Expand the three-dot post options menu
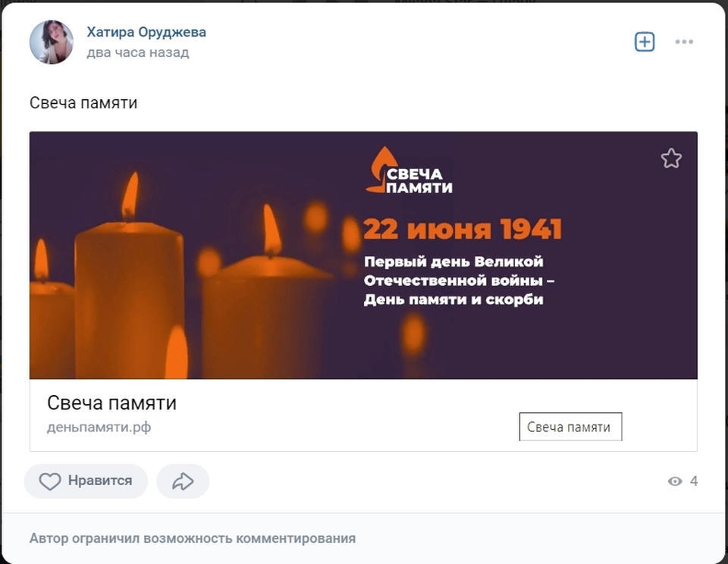This screenshot has width=728, height=564. [684, 42]
